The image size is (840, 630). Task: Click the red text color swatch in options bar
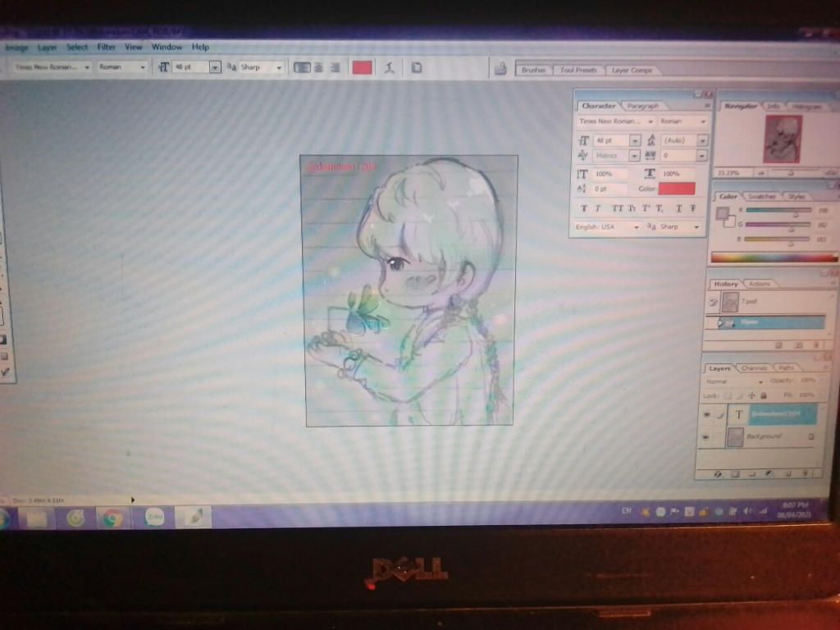[362, 67]
